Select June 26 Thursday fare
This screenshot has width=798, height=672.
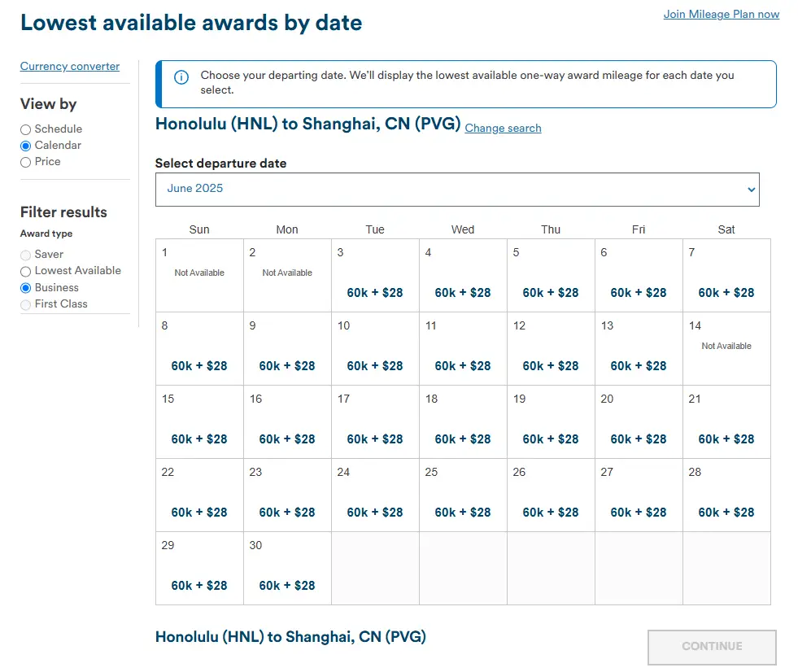[551, 513]
